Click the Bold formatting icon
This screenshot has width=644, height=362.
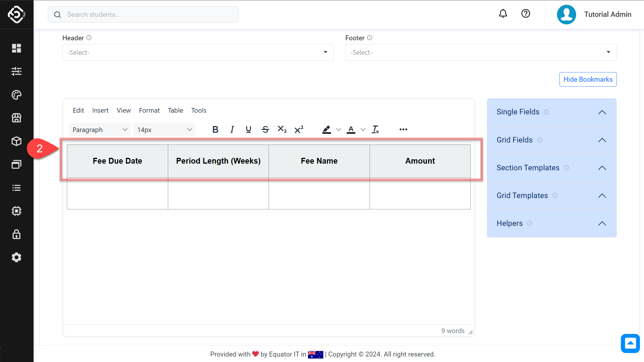coord(215,129)
